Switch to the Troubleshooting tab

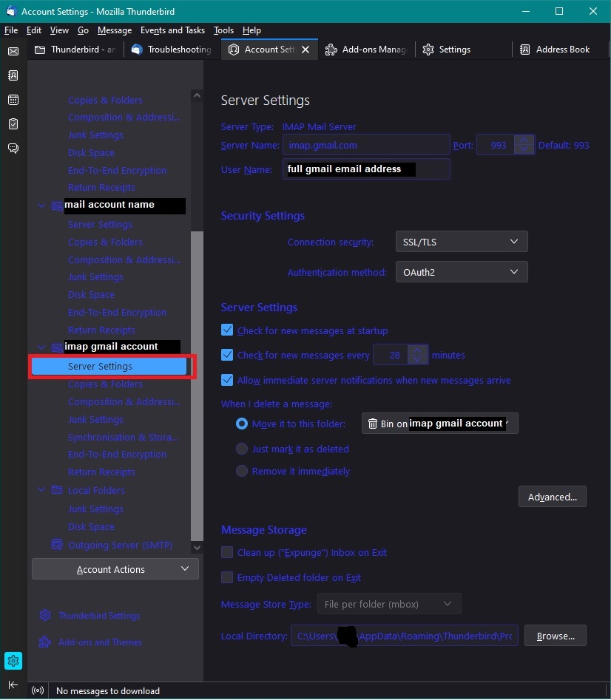click(172, 50)
